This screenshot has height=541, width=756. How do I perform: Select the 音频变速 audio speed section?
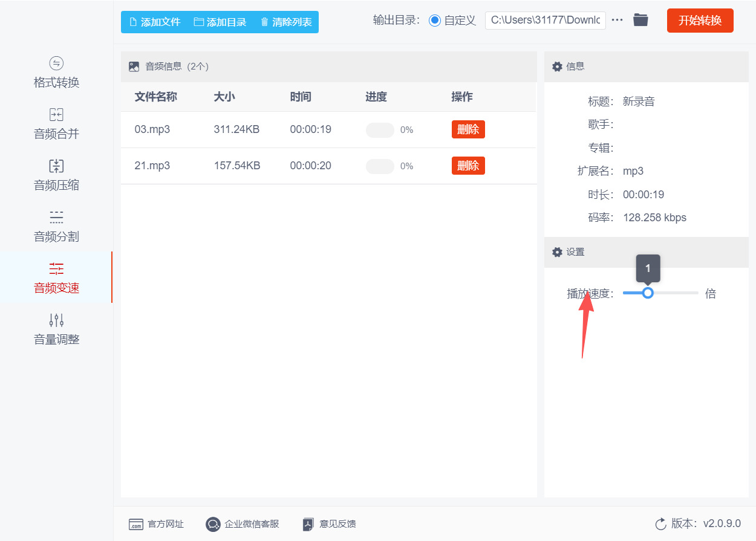pos(56,278)
